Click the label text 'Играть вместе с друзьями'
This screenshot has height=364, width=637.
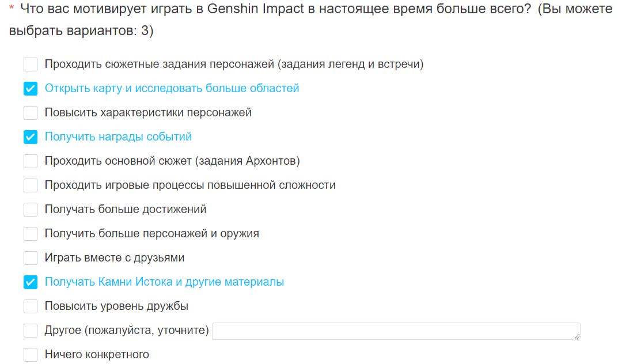[x=115, y=257]
